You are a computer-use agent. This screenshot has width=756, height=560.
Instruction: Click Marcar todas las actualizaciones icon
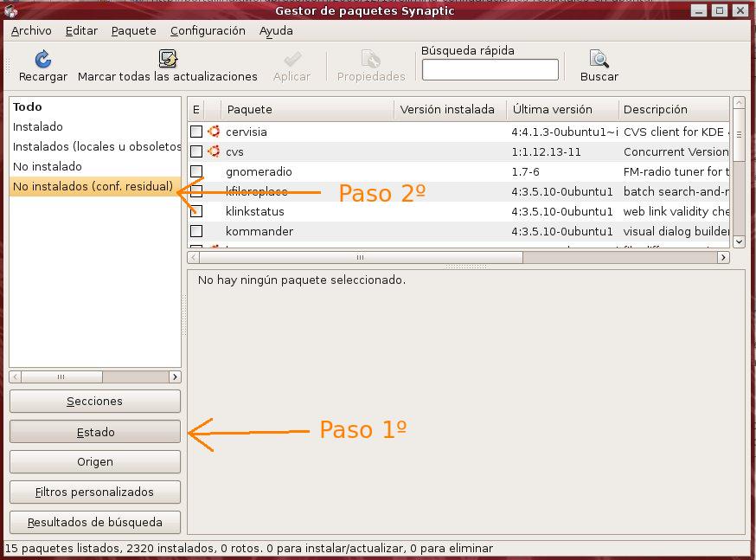pos(168,59)
